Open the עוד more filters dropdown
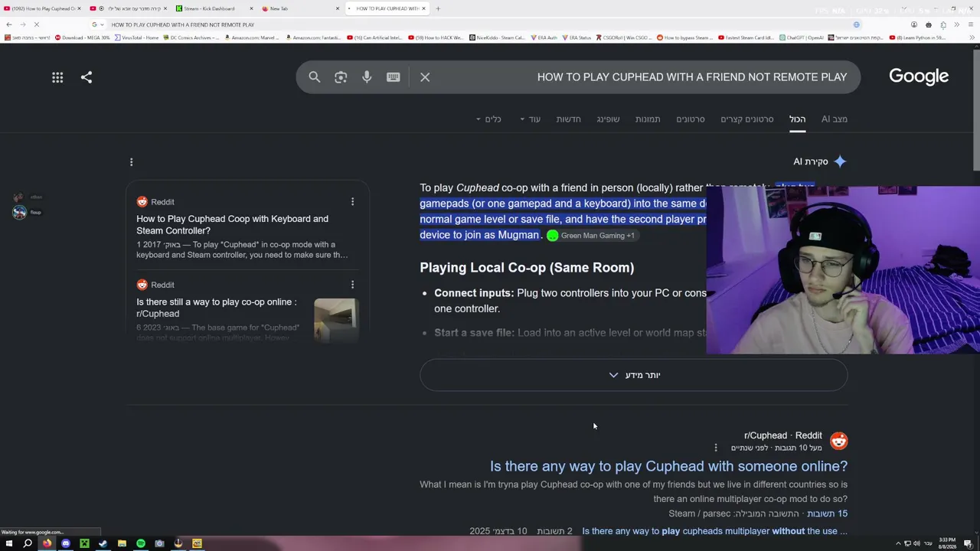 tap(530, 119)
